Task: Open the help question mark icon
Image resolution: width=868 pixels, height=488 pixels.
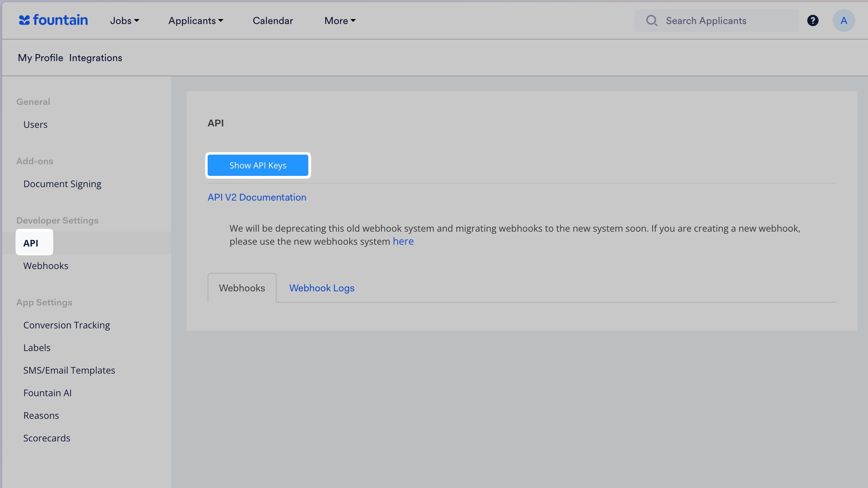Action: (x=813, y=20)
